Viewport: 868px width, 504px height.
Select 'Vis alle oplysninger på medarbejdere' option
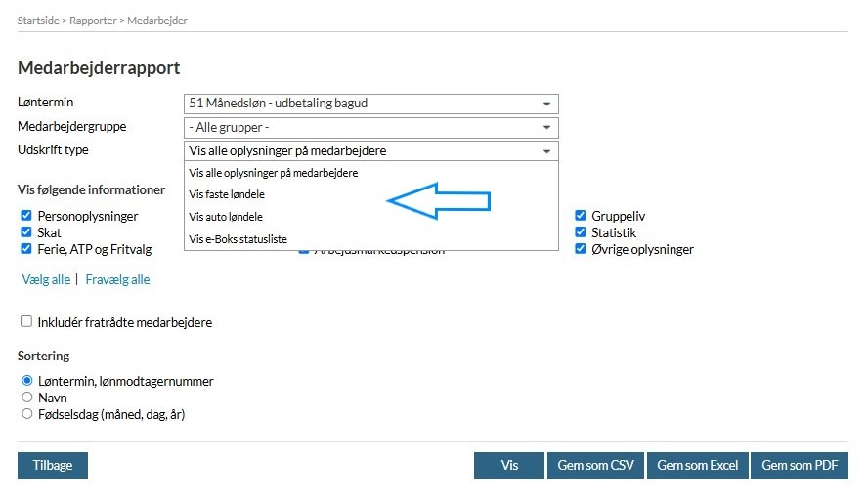click(x=274, y=173)
